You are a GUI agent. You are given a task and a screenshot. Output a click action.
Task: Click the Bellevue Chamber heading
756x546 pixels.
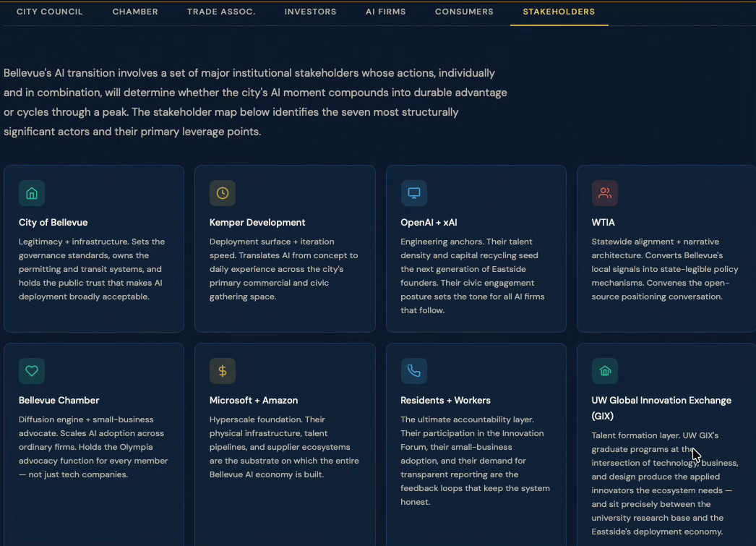(59, 401)
